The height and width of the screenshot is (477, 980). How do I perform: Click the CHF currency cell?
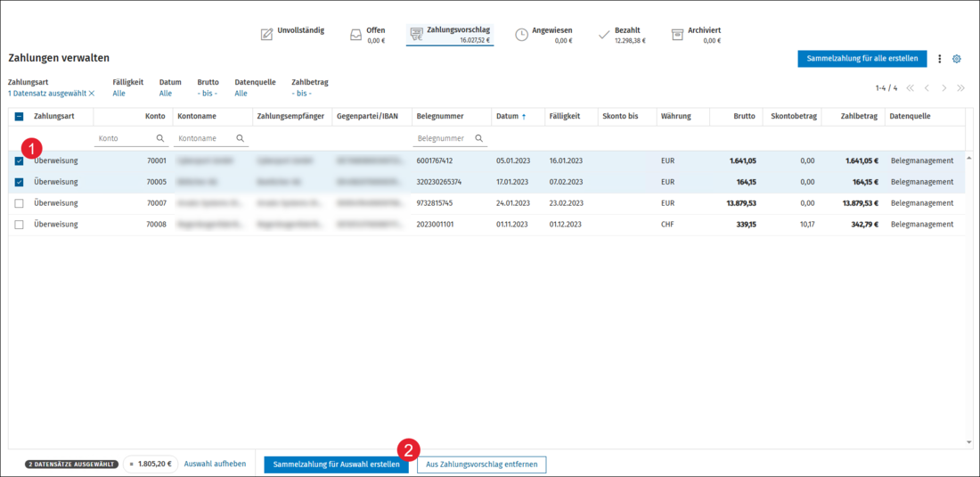667,225
